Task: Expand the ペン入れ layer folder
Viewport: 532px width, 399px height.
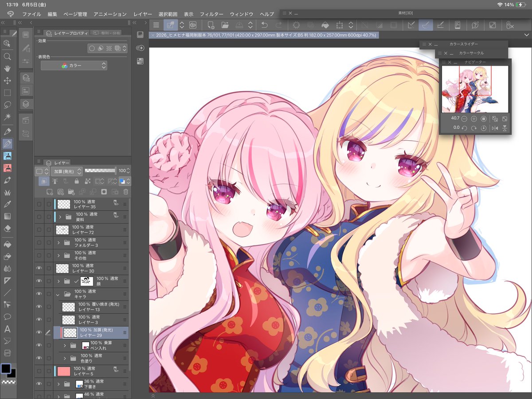Action: pyautogui.click(x=65, y=345)
